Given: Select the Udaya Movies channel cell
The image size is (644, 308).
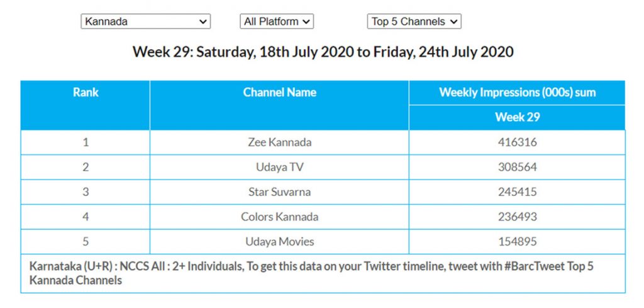Looking at the screenshot, I should point(279,242).
